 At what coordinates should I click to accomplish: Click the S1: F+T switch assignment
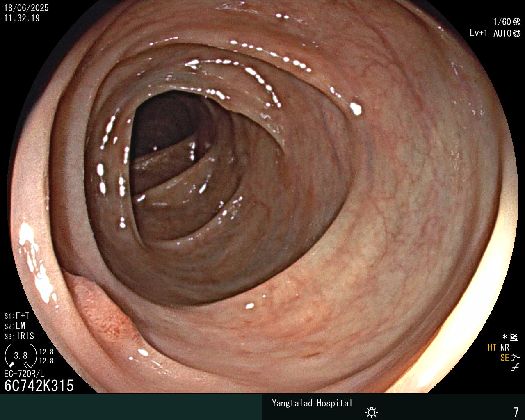(x=17, y=316)
